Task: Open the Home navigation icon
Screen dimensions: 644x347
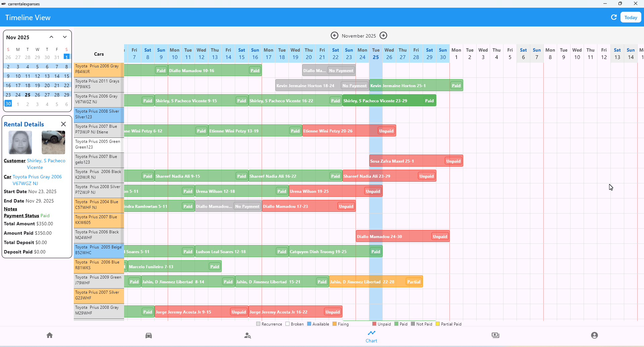Action: pos(50,335)
